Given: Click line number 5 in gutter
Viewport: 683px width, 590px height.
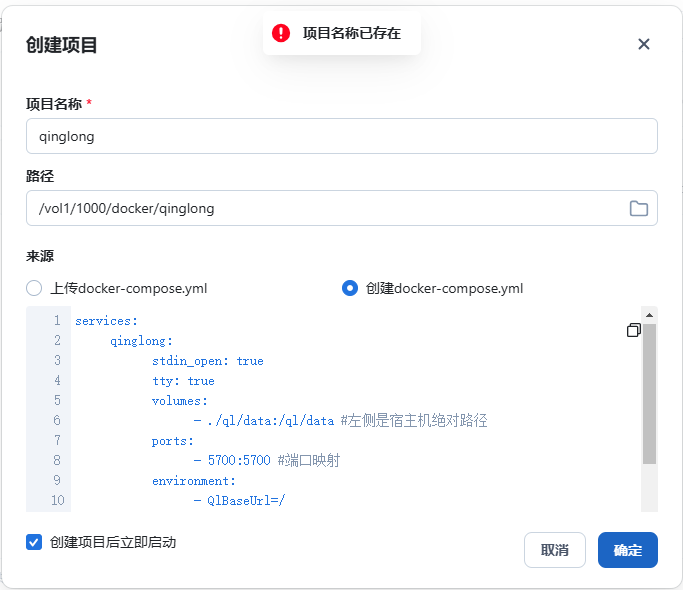Looking at the screenshot, I should (57, 400).
